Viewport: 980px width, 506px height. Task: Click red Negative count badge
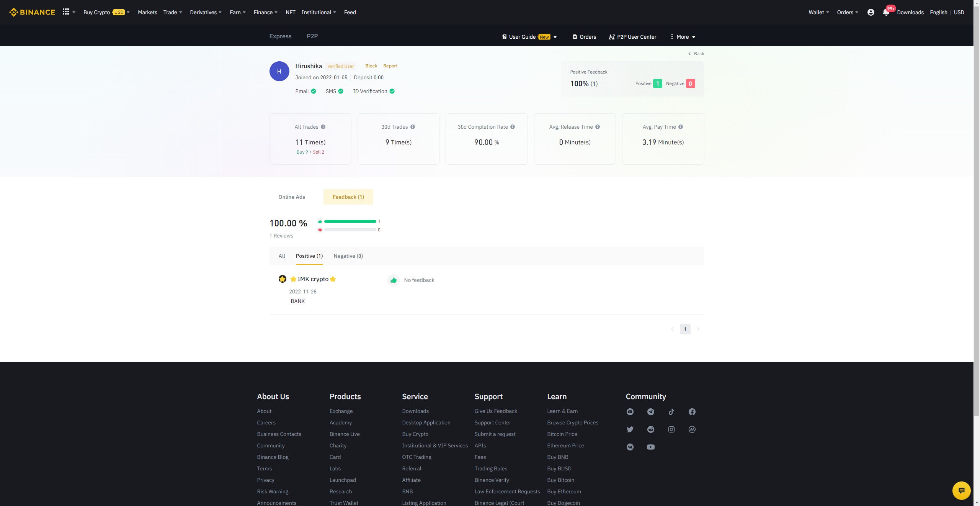click(x=691, y=84)
